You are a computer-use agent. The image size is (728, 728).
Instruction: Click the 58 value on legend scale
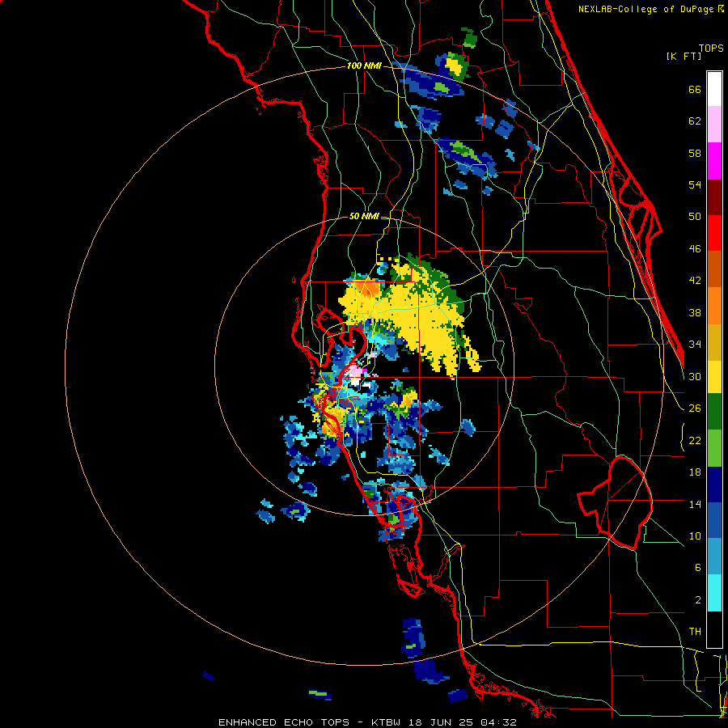tap(695, 153)
